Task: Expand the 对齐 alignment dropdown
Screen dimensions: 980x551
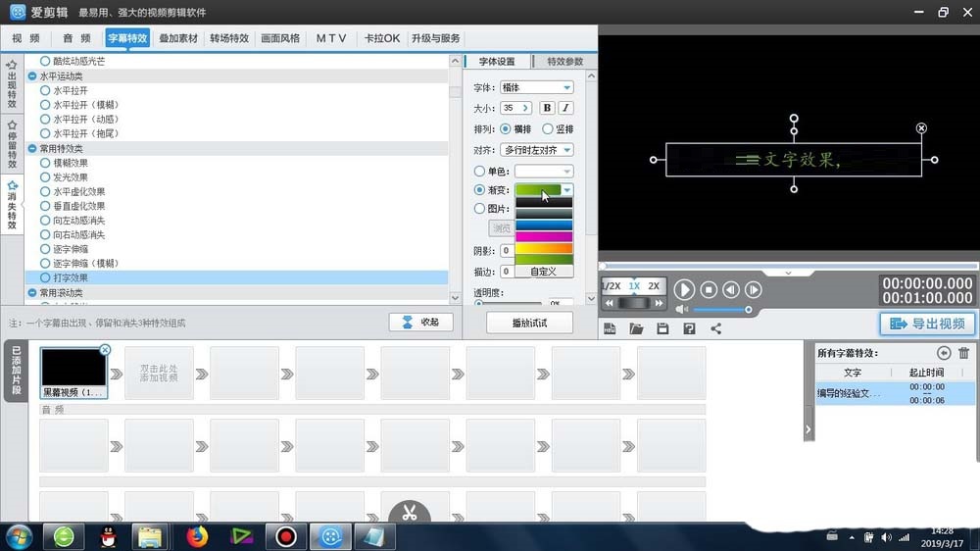Action: (536, 150)
